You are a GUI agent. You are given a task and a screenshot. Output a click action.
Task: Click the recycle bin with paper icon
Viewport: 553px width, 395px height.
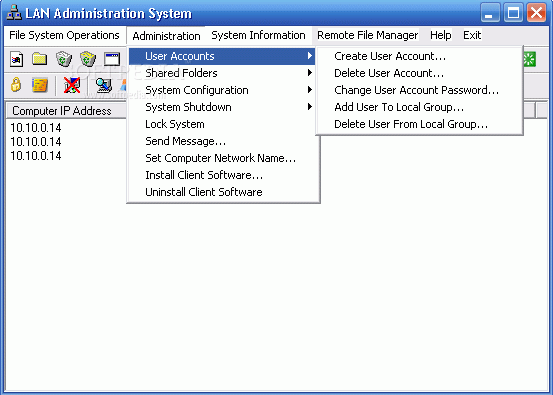coord(63,59)
